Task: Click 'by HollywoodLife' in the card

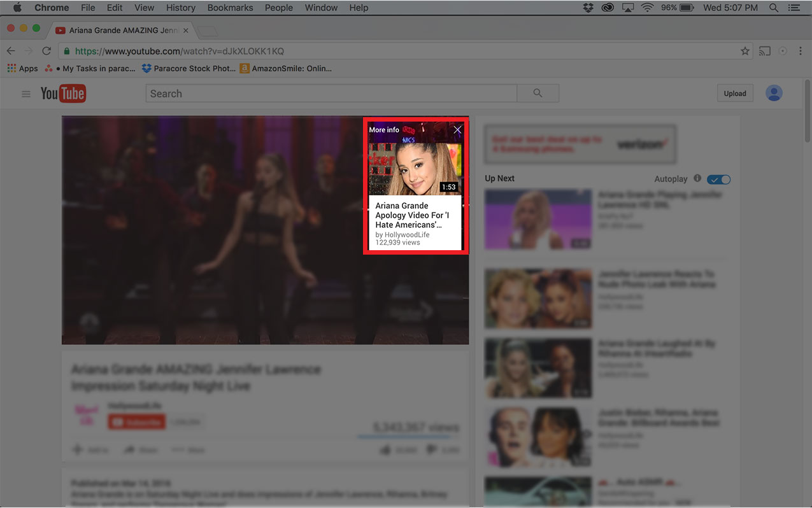Action: [x=402, y=235]
